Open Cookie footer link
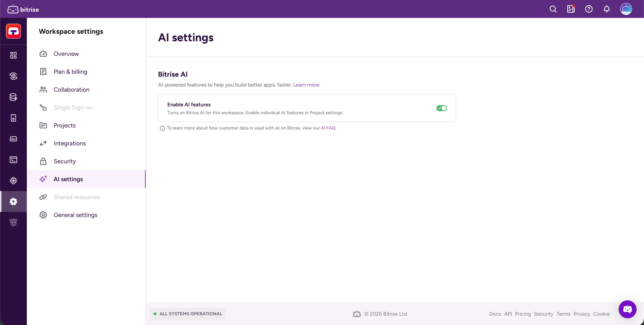Screen dimensions: 644x325 [x=601, y=314]
